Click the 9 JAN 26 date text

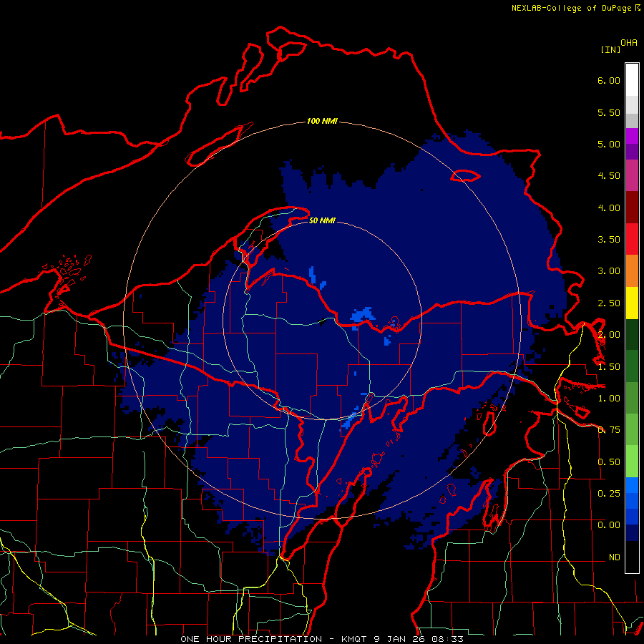[x=399, y=639]
